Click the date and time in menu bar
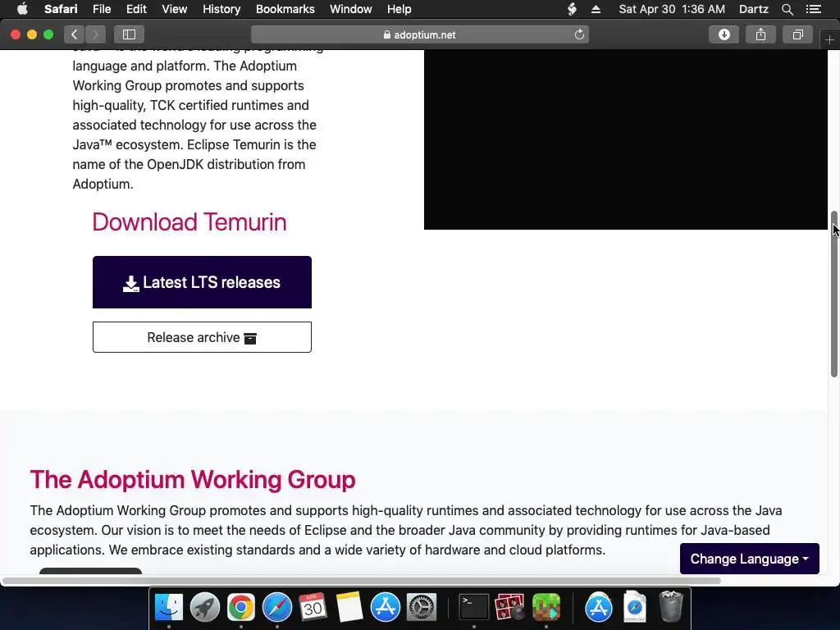 click(672, 9)
